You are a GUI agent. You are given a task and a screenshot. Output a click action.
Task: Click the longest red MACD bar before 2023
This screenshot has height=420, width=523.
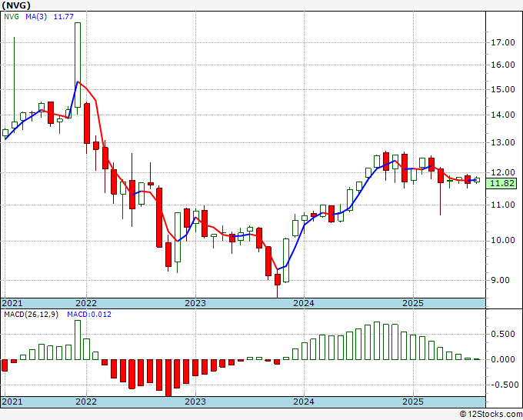coord(168,378)
